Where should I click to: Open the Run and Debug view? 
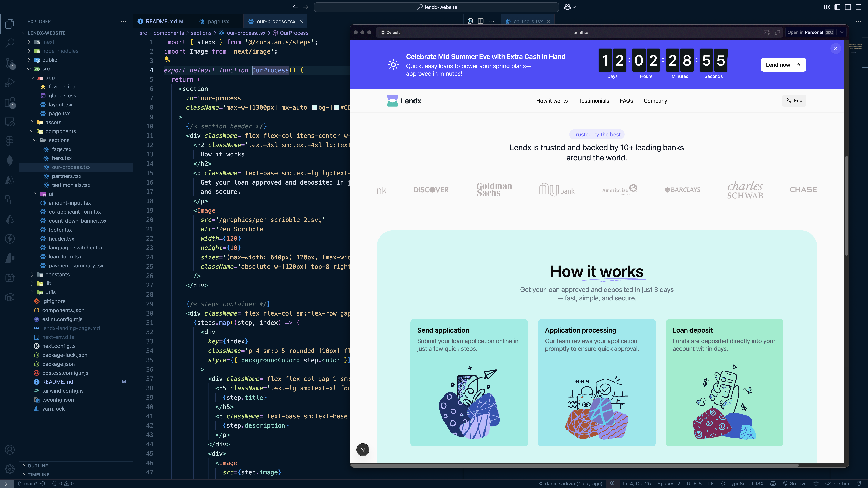10,82
